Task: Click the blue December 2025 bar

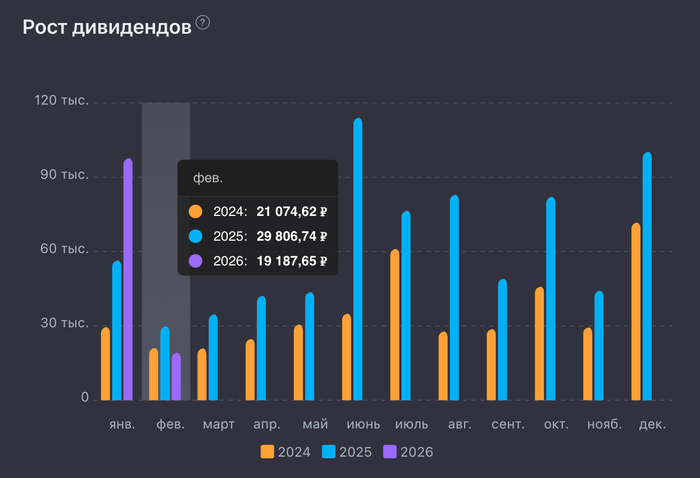Action: pyautogui.click(x=647, y=276)
